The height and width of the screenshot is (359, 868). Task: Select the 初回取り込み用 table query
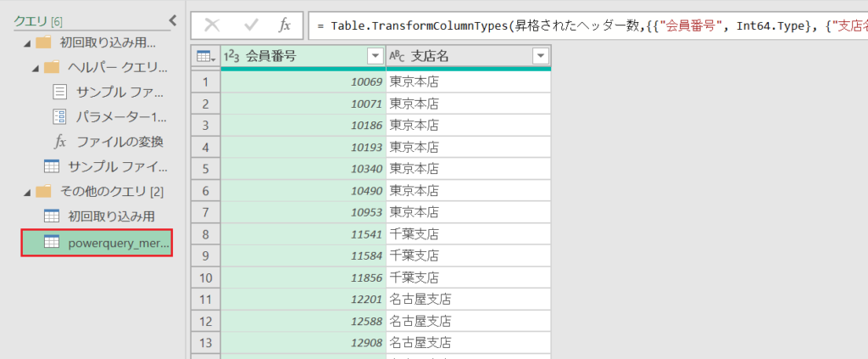[x=98, y=216]
